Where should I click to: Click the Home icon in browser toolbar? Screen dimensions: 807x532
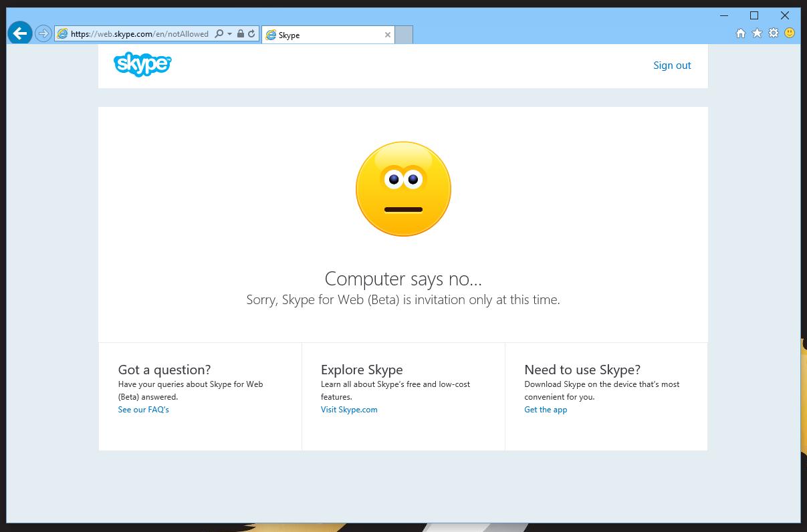pos(740,33)
